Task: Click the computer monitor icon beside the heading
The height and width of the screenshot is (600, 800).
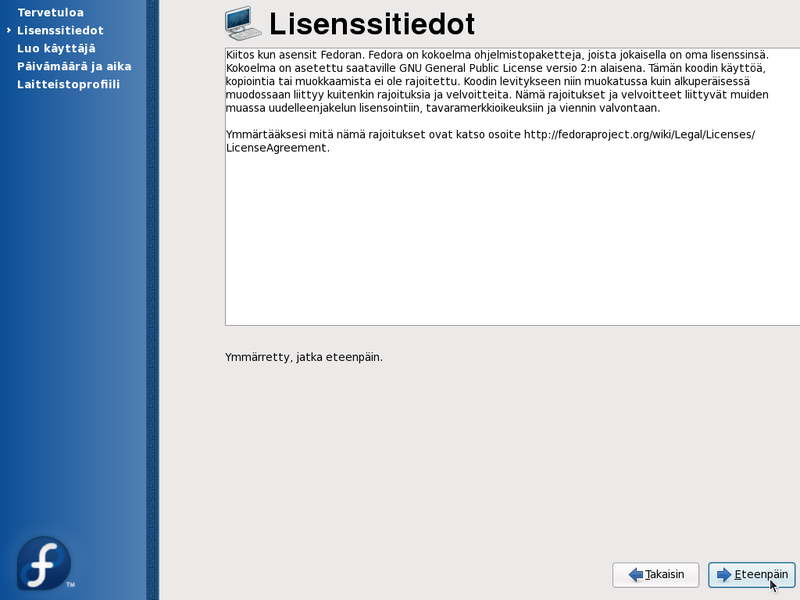Action: [242, 22]
